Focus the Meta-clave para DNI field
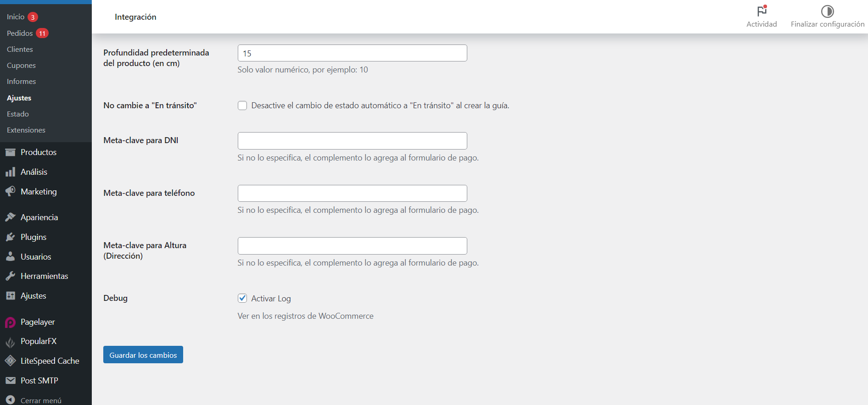Viewport: 868px width, 405px height. point(353,141)
